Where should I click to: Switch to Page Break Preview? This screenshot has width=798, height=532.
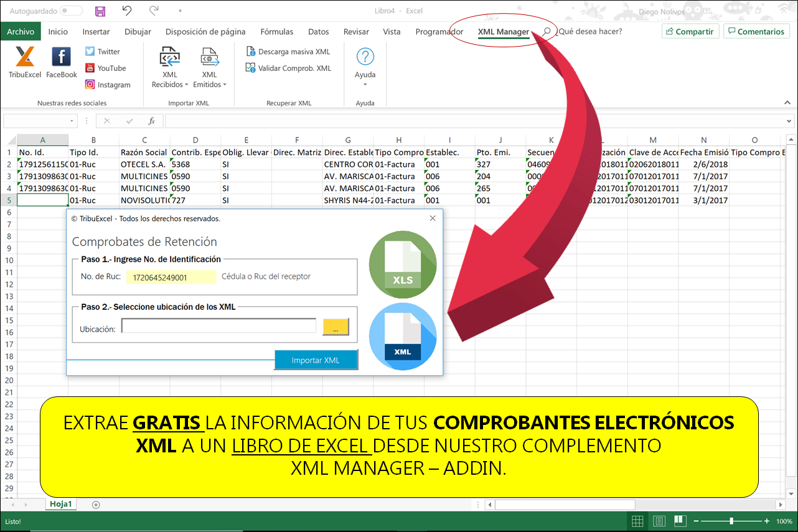[x=680, y=521]
